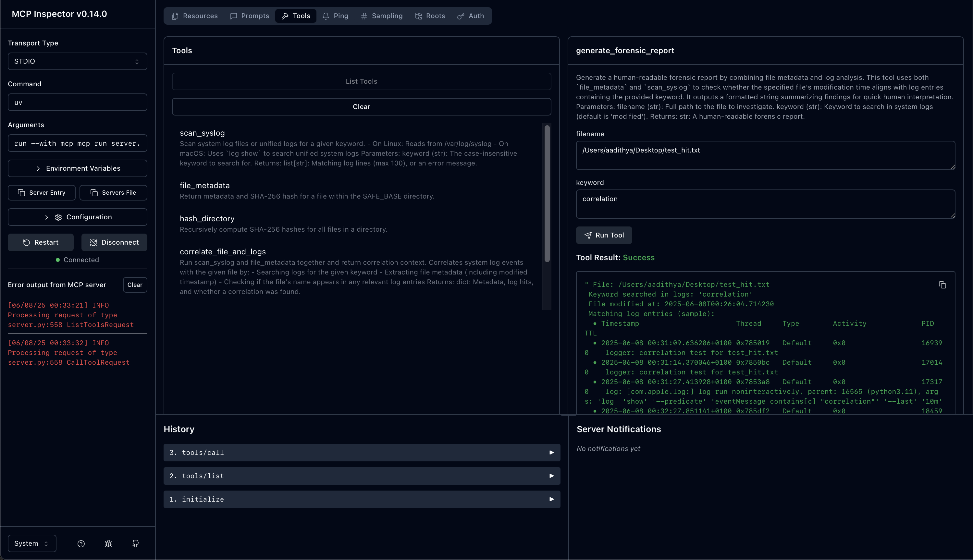Click the copy icon in Servers File
Screen dimensions: 973x560
pyautogui.click(x=94, y=193)
